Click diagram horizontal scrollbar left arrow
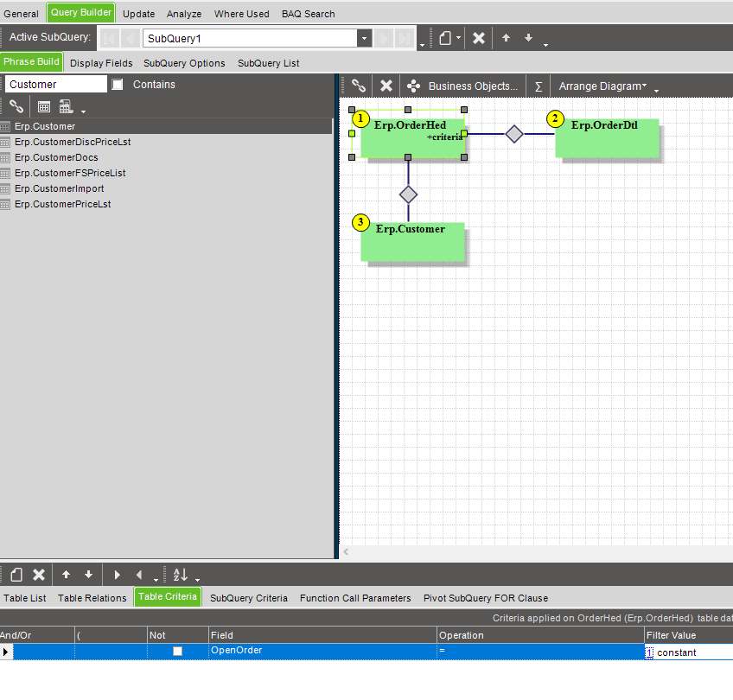The image size is (733, 700). (x=346, y=552)
